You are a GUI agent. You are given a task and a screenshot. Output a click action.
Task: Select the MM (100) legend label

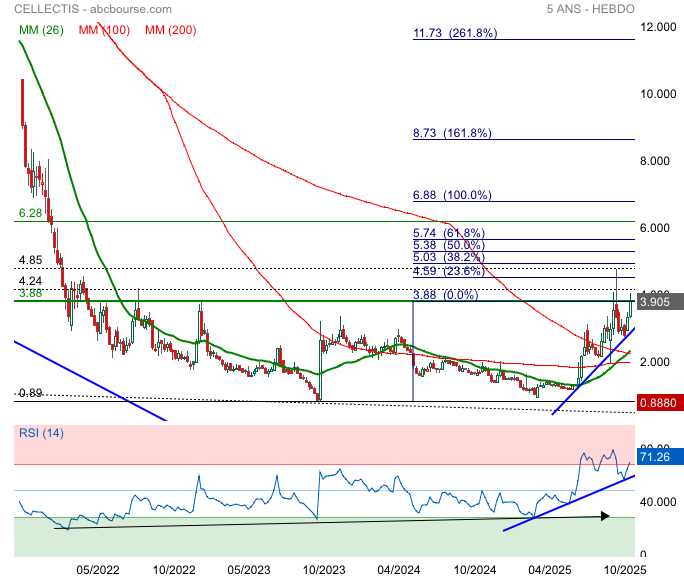(x=104, y=30)
